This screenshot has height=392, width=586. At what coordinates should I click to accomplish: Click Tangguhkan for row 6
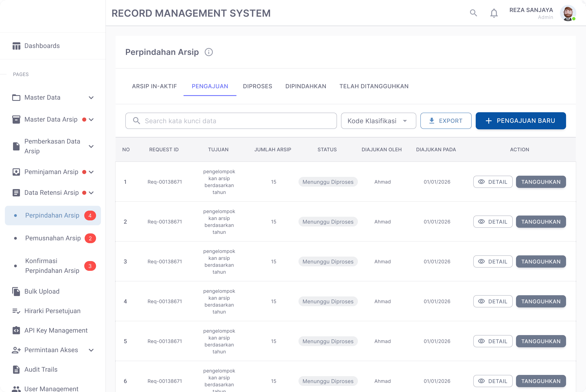coord(541,381)
